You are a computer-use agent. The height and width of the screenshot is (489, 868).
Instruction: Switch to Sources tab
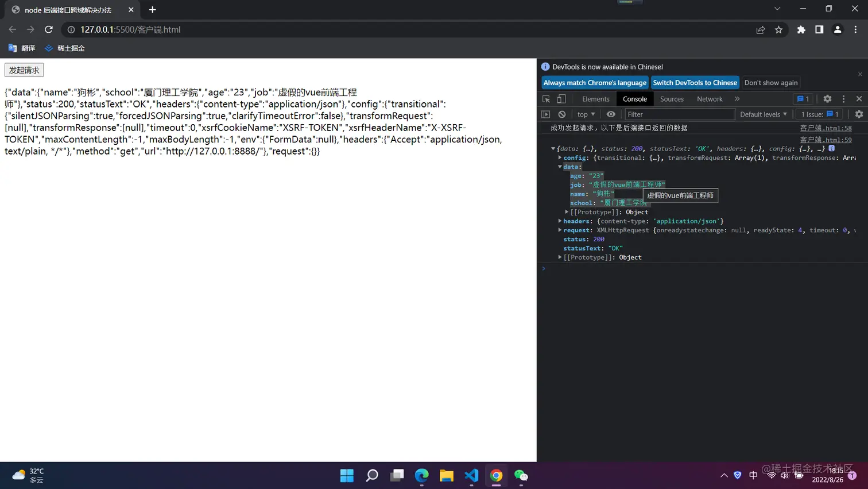(x=672, y=99)
